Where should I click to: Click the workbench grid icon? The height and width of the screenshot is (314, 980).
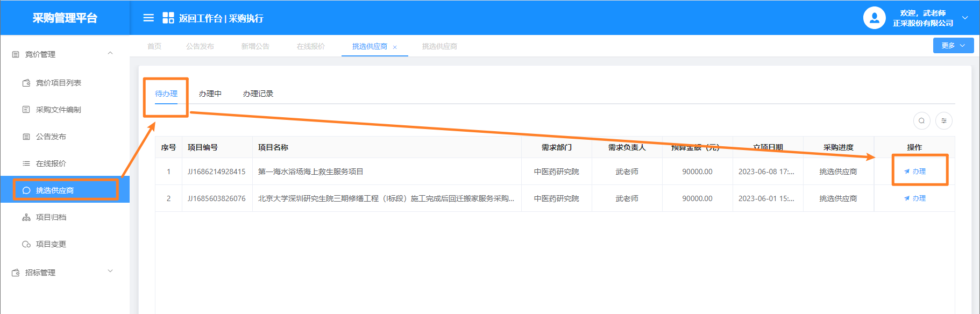coord(168,18)
